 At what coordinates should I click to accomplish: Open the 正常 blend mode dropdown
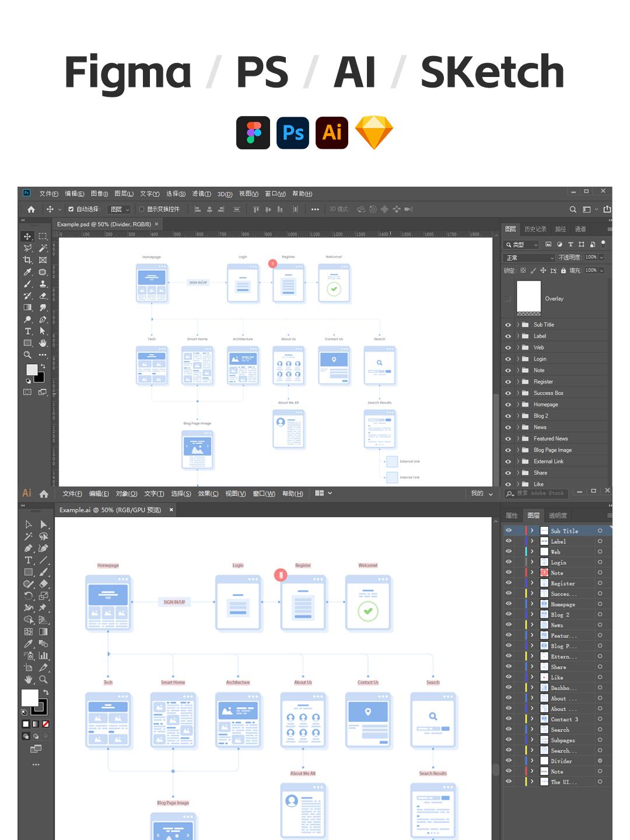pos(528,258)
